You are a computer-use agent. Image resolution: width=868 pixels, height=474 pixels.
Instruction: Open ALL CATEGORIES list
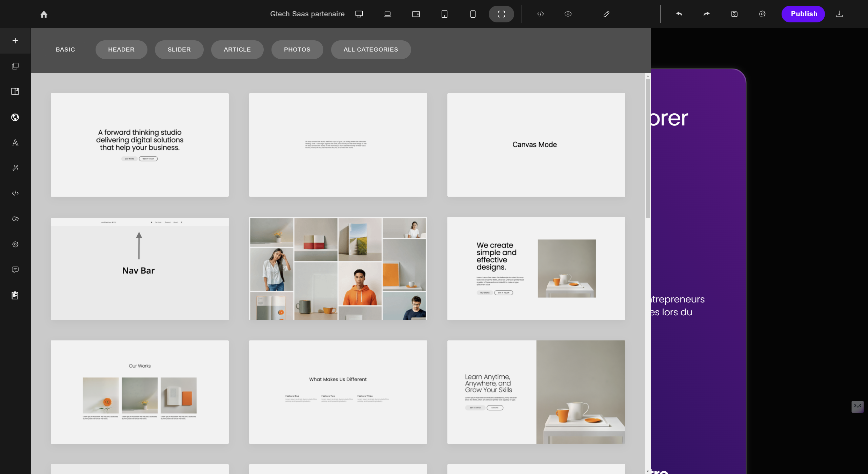pos(371,50)
